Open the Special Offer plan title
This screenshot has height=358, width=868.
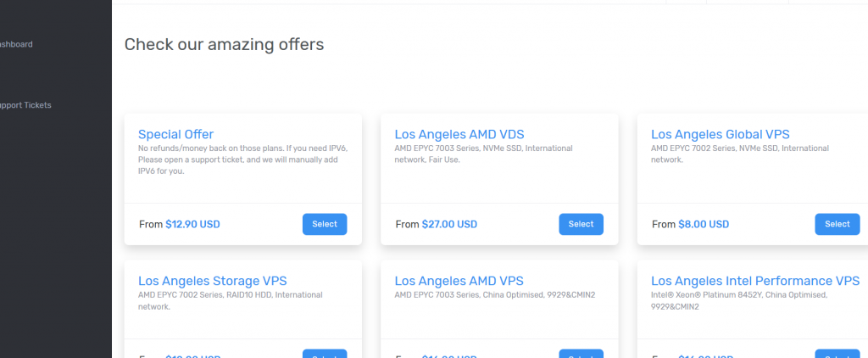175,134
